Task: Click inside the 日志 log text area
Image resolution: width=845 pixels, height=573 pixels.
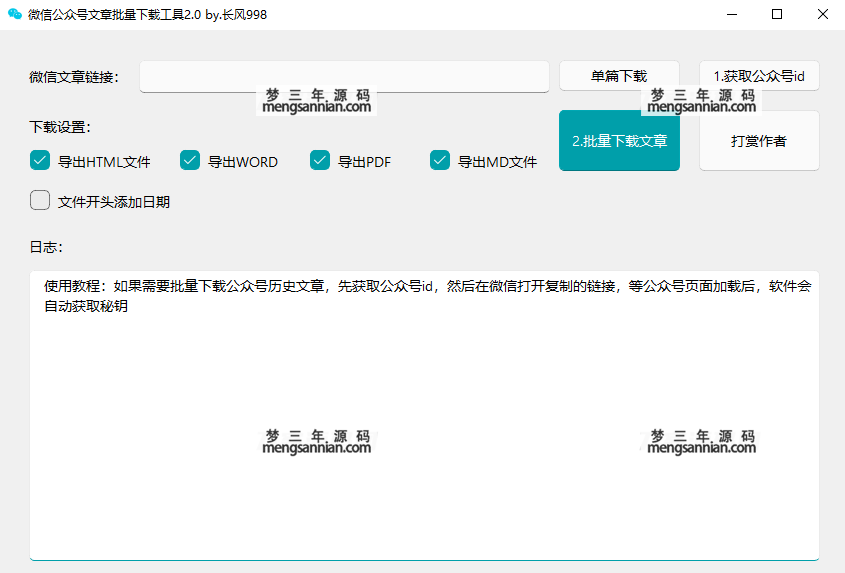Action: [x=425, y=415]
